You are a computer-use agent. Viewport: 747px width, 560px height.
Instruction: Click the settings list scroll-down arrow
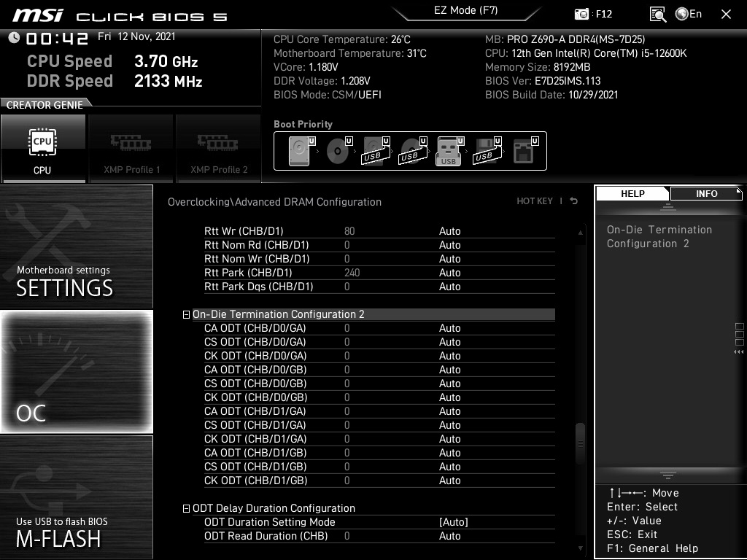click(x=580, y=548)
